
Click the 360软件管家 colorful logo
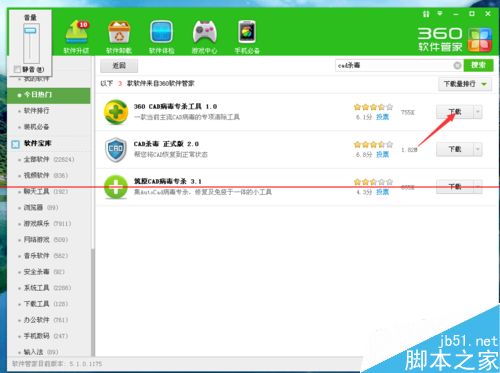[480, 40]
